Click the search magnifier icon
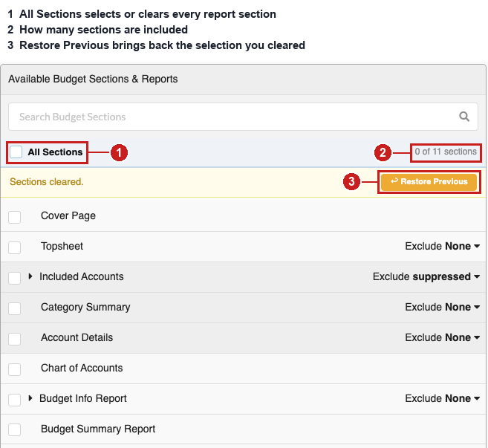488x448 pixels. coord(464,117)
